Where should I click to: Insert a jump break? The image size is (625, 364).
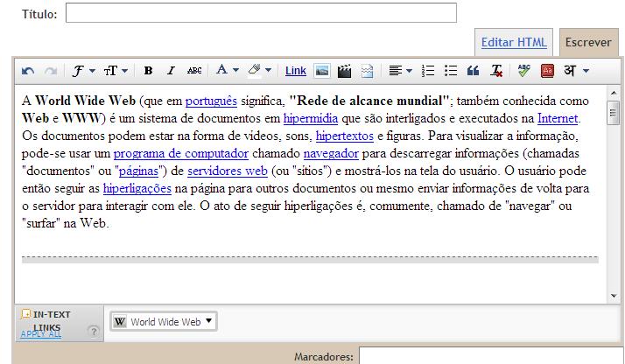tap(367, 71)
